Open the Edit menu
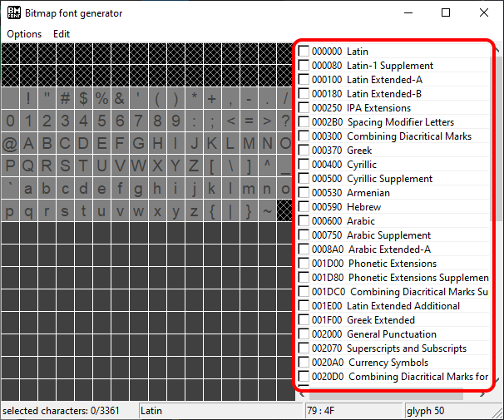The image size is (504, 420). [62, 34]
